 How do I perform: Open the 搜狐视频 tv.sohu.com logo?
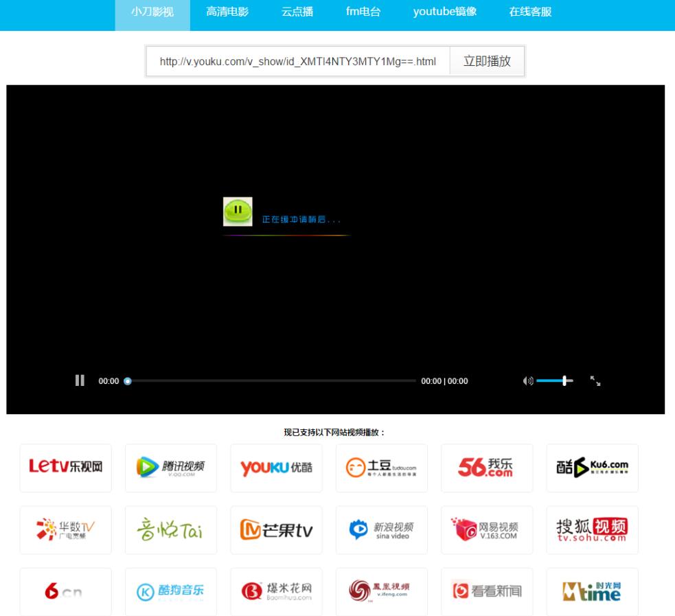[593, 530]
